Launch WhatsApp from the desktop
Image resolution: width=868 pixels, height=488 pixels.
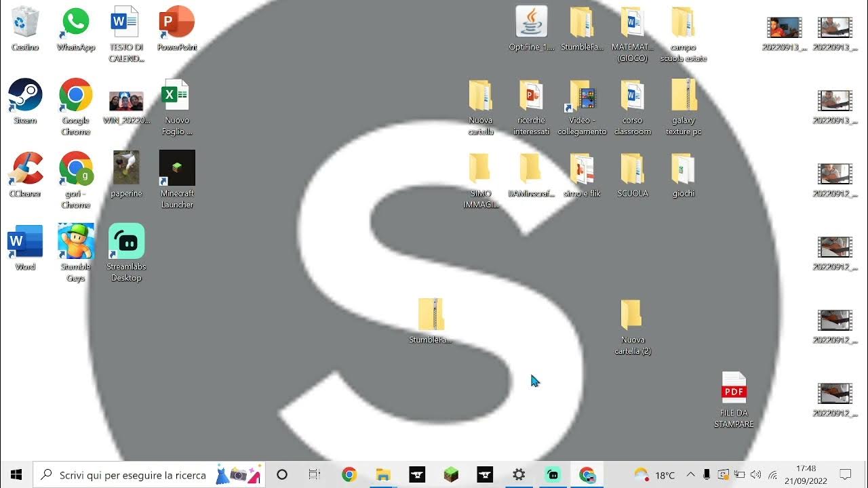tap(75, 29)
